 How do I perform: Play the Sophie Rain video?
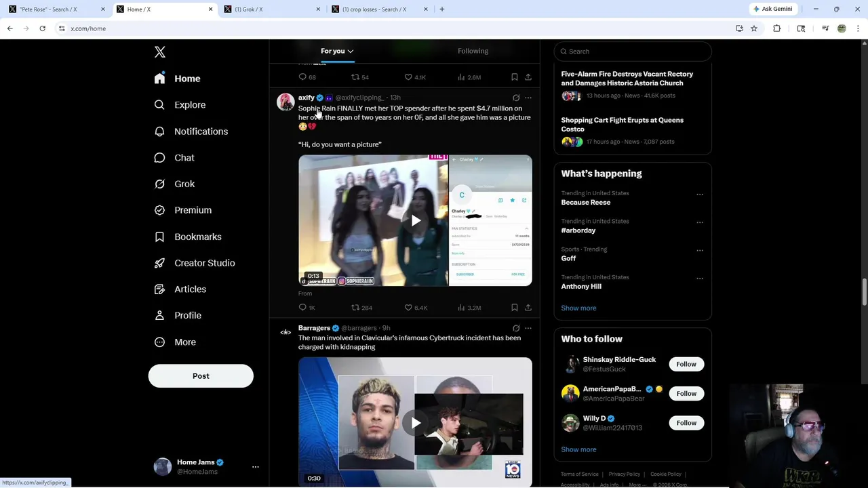(x=415, y=220)
